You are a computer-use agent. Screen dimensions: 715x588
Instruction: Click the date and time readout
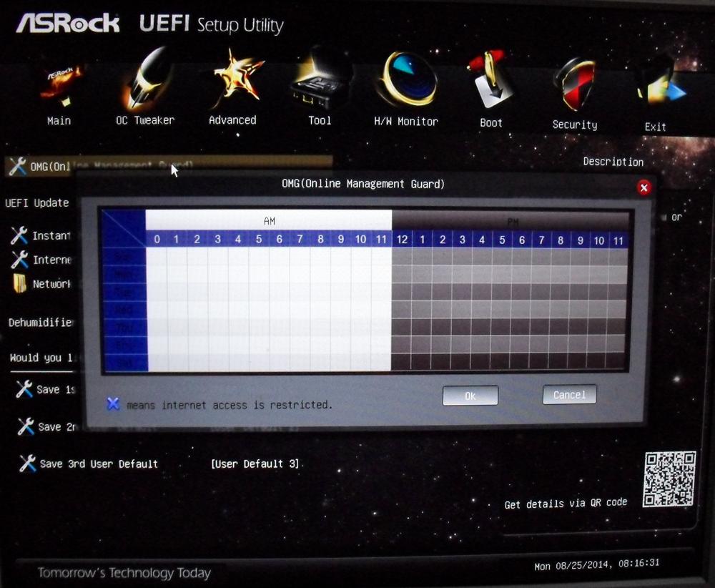coord(597,564)
